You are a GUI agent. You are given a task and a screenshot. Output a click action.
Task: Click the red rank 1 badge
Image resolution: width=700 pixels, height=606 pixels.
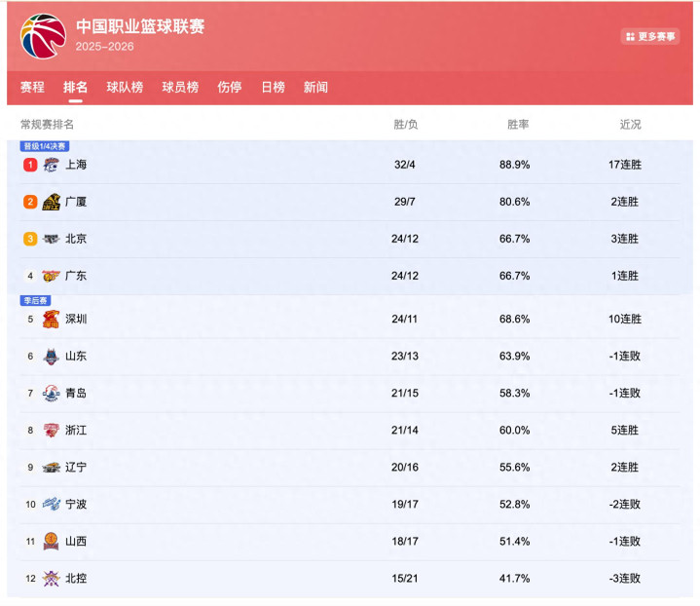click(30, 165)
